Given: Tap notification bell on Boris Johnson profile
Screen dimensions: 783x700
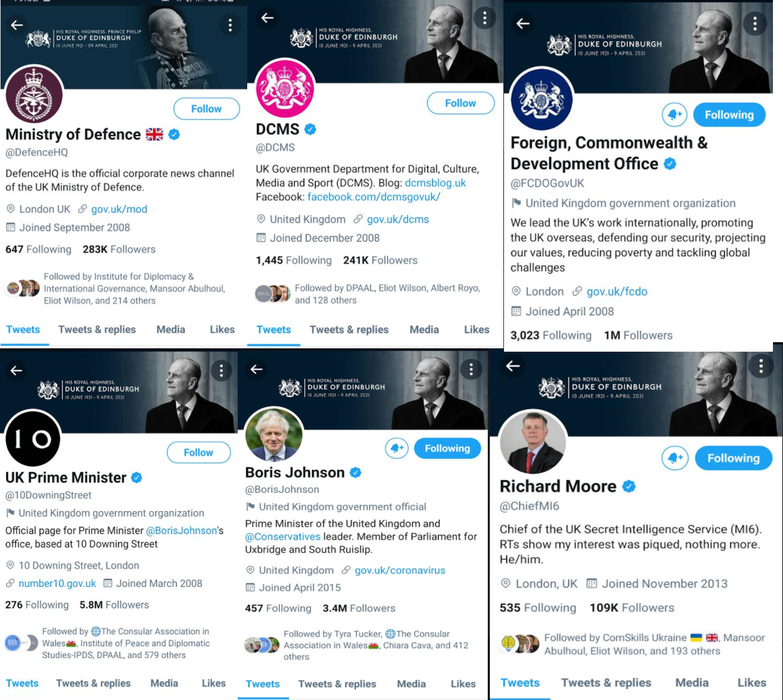Looking at the screenshot, I should coord(397,448).
